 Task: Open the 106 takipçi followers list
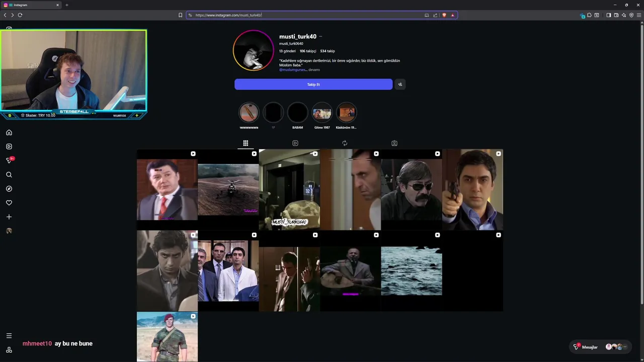[x=308, y=51]
